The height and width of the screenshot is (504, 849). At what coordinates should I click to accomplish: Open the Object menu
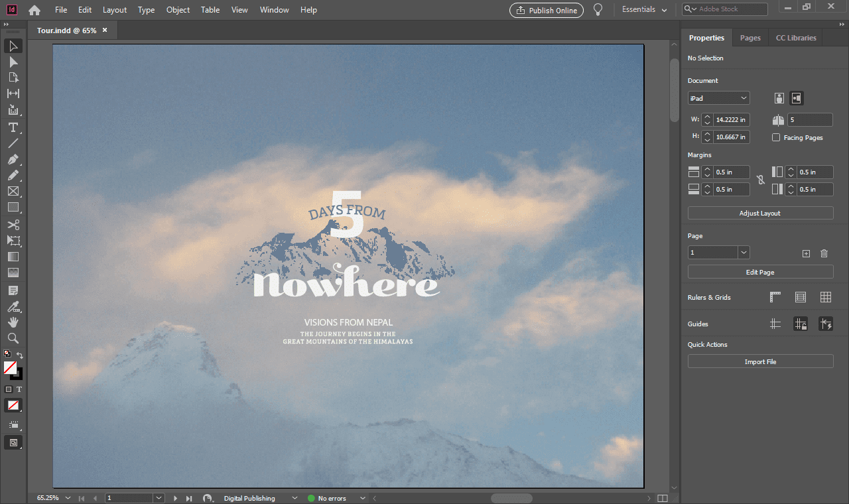click(x=178, y=10)
